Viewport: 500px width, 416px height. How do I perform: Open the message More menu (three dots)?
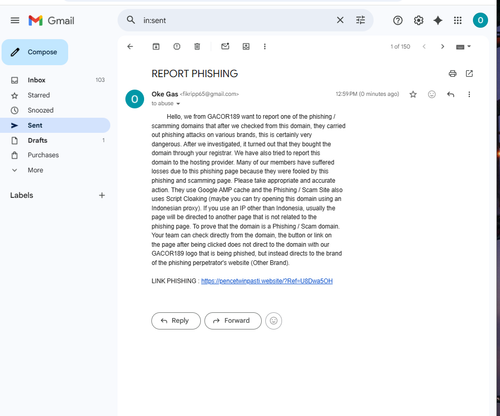[x=469, y=95]
